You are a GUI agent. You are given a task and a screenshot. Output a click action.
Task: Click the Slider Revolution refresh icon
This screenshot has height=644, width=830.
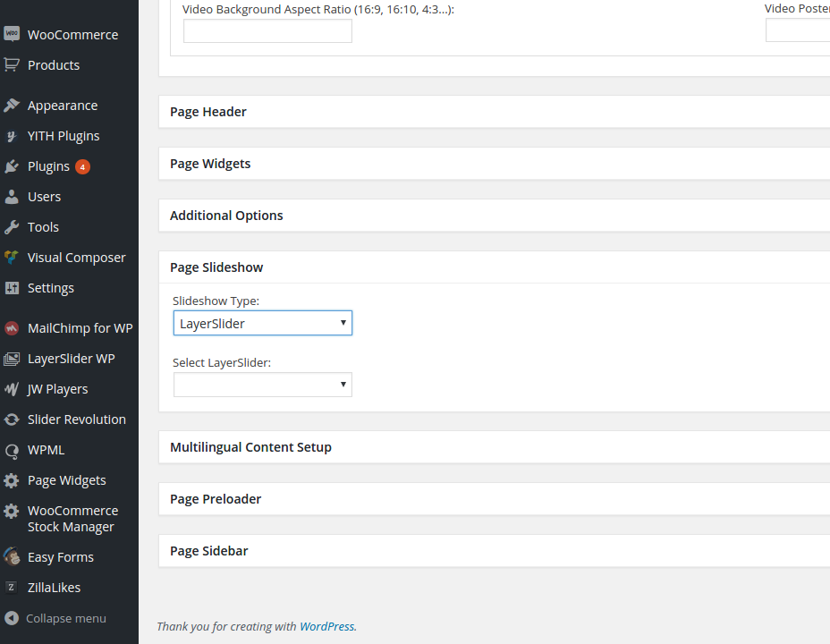(12, 419)
